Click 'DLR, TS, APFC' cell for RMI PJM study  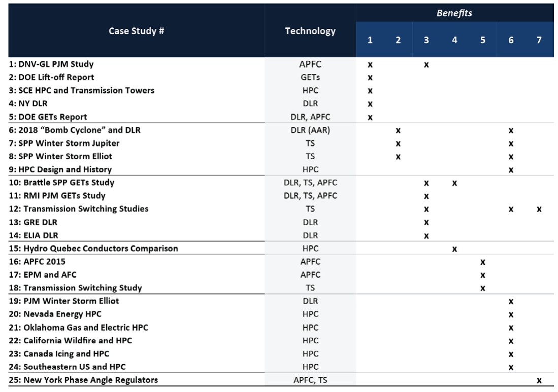310,196
